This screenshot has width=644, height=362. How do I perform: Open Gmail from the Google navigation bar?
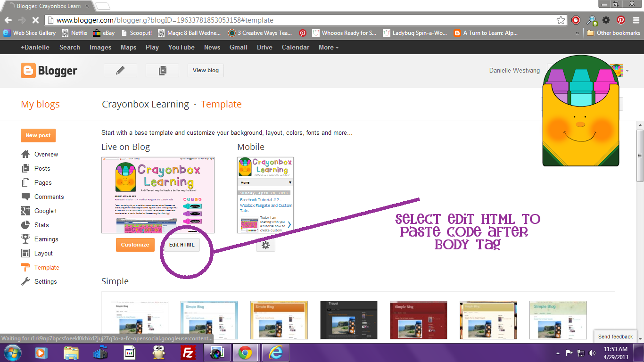point(238,47)
